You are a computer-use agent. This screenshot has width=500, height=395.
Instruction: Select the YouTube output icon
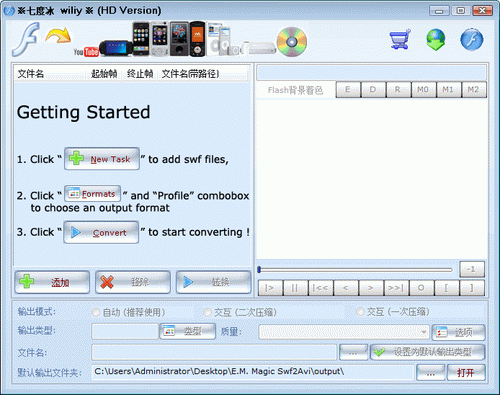[x=86, y=52]
